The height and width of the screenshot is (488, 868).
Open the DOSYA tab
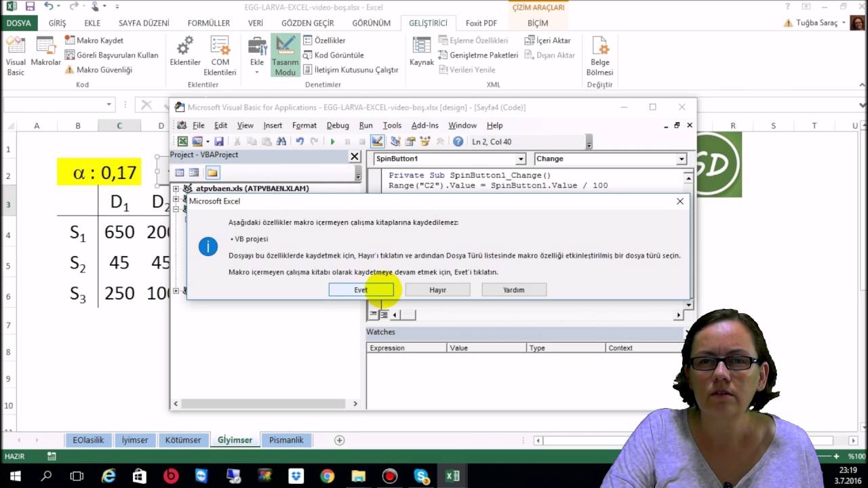coord(18,23)
